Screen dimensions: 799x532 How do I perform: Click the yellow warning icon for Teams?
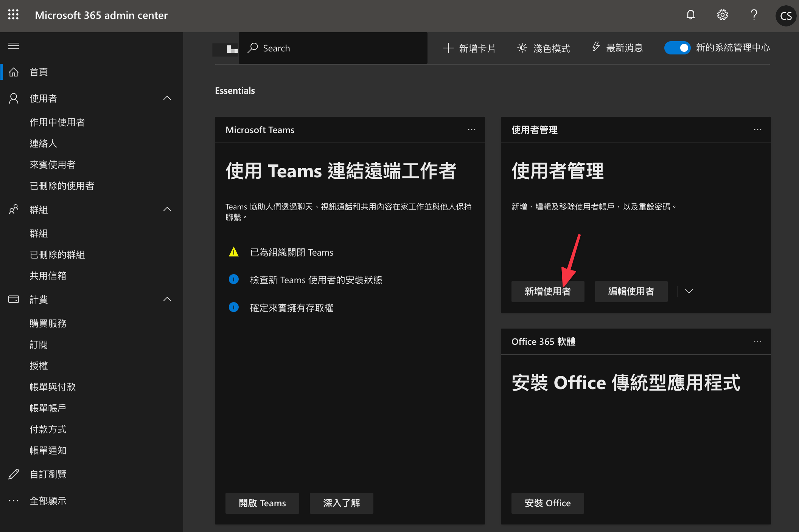(234, 252)
